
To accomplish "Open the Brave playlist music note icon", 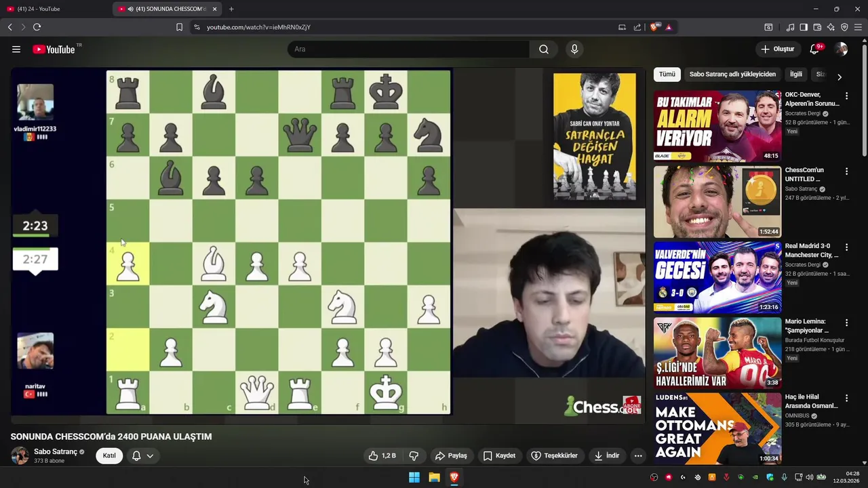I will (x=790, y=27).
